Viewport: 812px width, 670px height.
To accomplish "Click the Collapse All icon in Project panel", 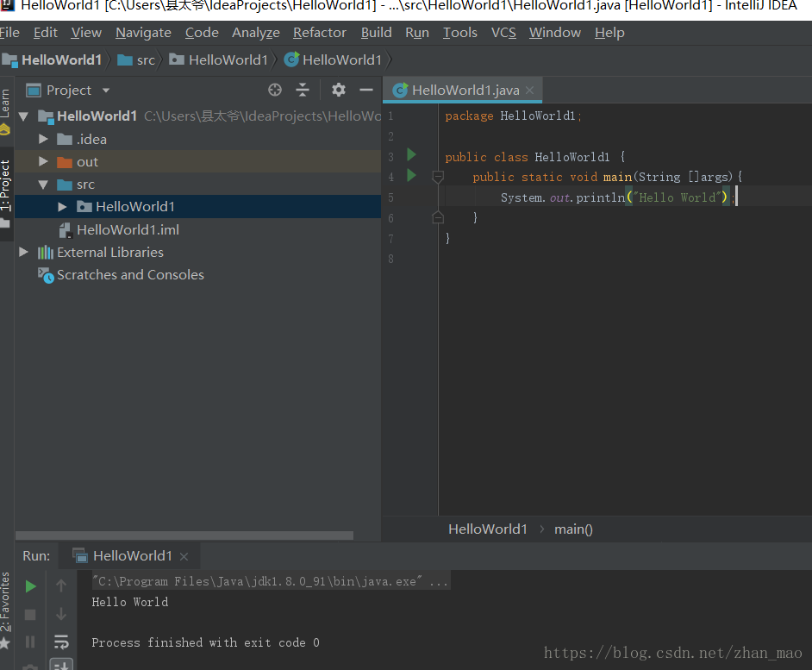I will [x=303, y=91].
